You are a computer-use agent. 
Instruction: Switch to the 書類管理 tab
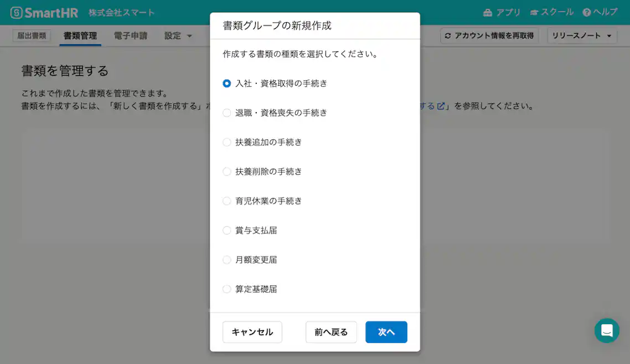coord(80,35)
